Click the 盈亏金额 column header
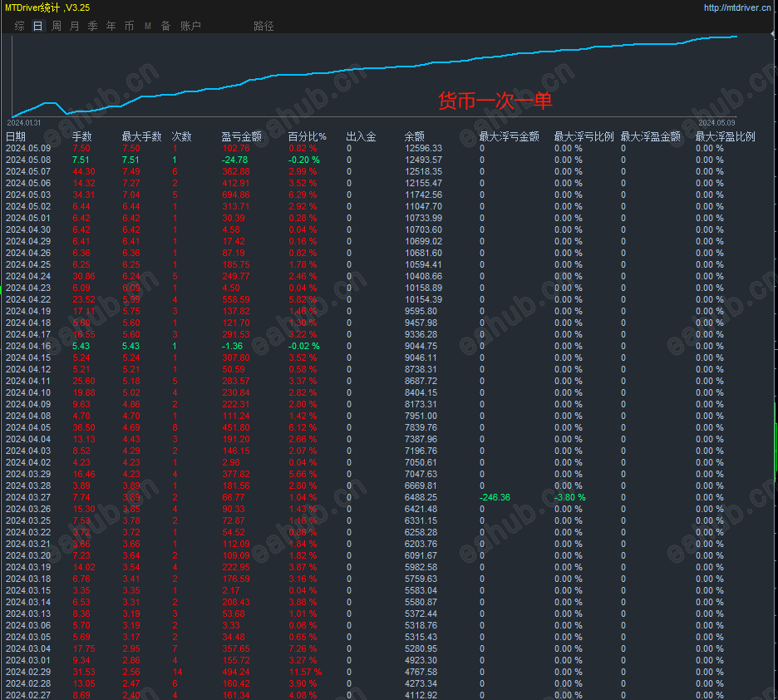Viewport: 778px width, 700px height. click(242, 136)
